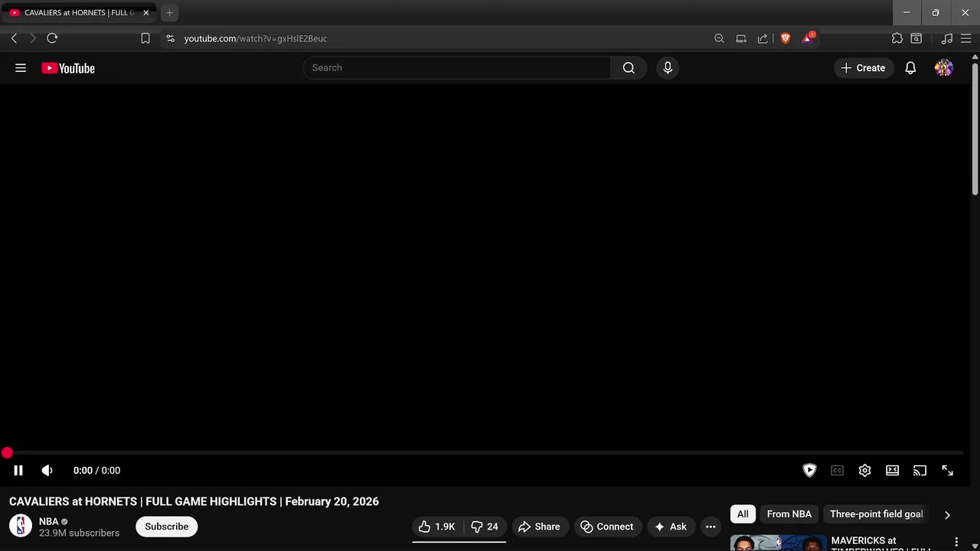980x551 pixels.
Task: Open the Brave main menu
Action: point(966,38)
